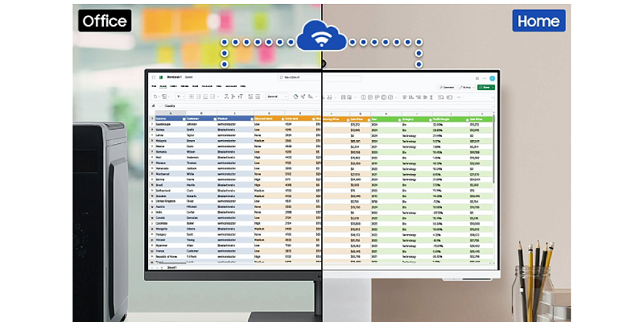This screenshot has width=644, height=322.
Task: Open the File menu tab
Action: 152,86
